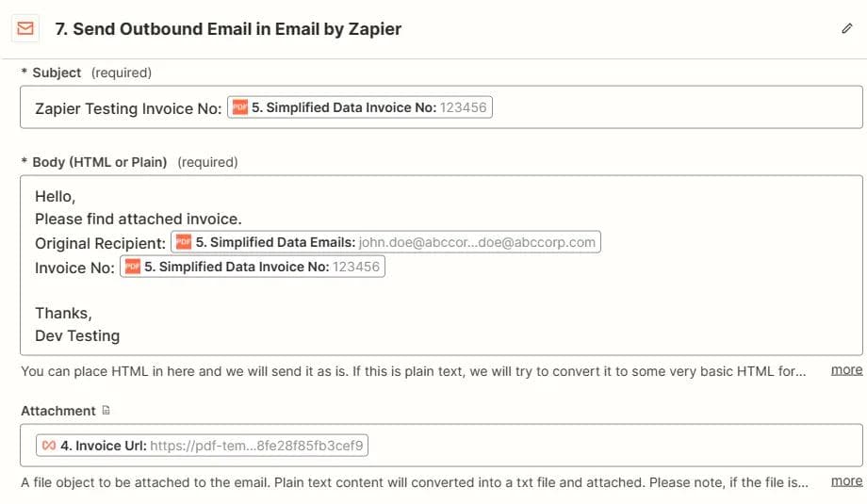The width and height of the screenshot is (867, 504).
Task: Click the "Zapier Testing Invoice No:" subject text
Action: pyautogui.click(x=128, y=108)
